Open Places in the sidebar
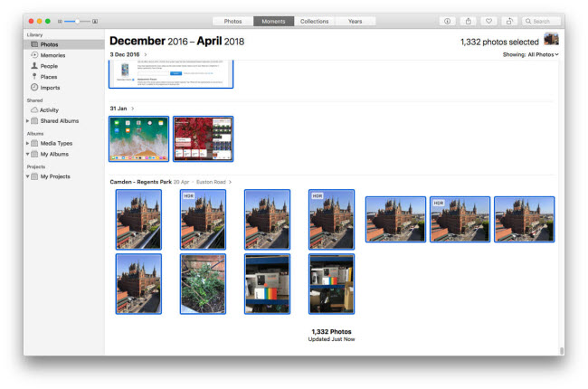 [49, 77]
